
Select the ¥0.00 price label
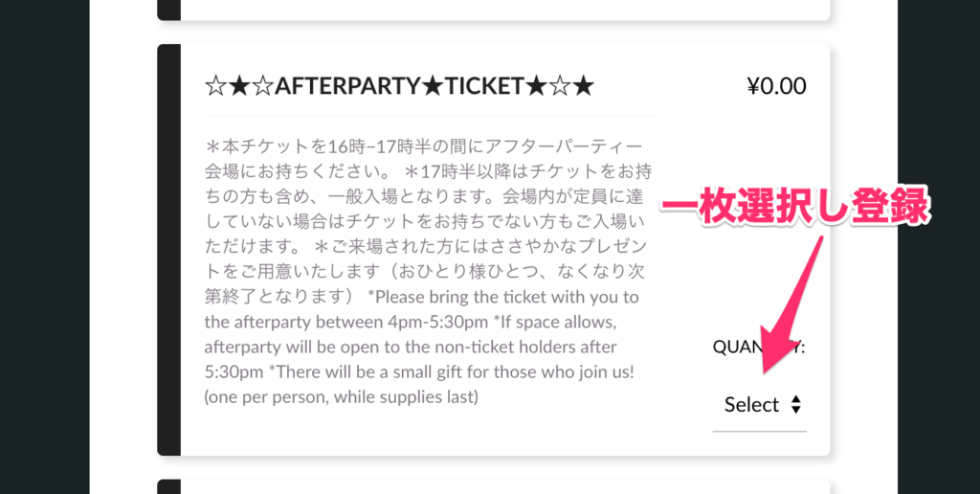point(776,87)
